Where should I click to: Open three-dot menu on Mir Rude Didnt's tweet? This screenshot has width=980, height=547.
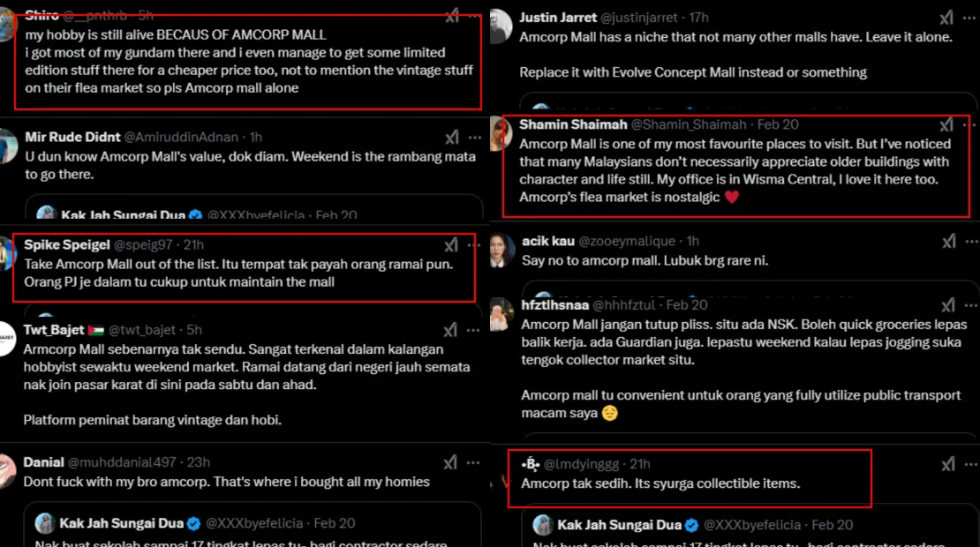tap(475, 137)
